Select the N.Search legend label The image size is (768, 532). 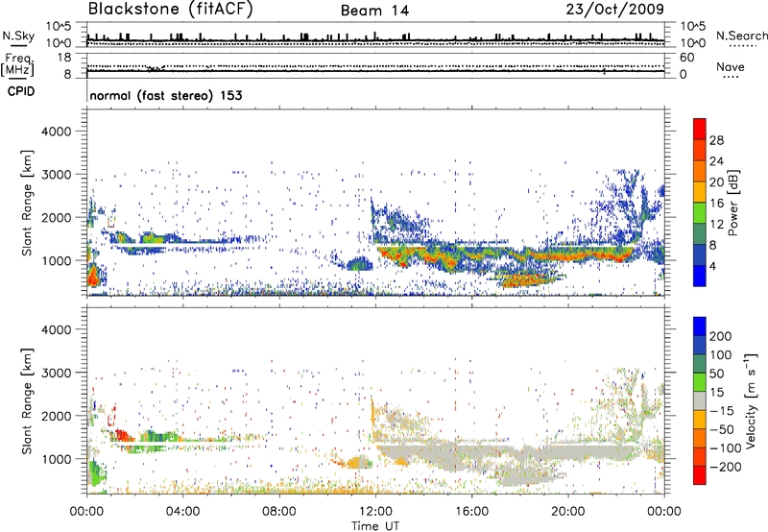click(741, 36)
